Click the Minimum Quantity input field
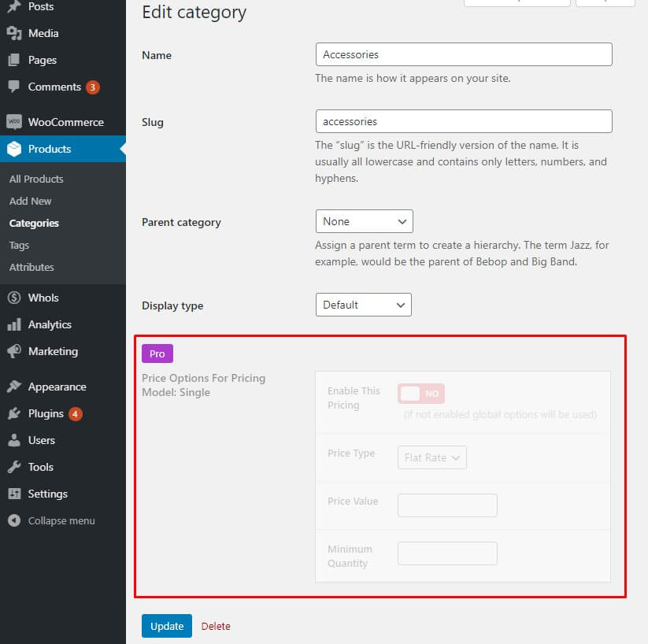The width and height of the screenshot is (648, 644). (x=447, y=553)
